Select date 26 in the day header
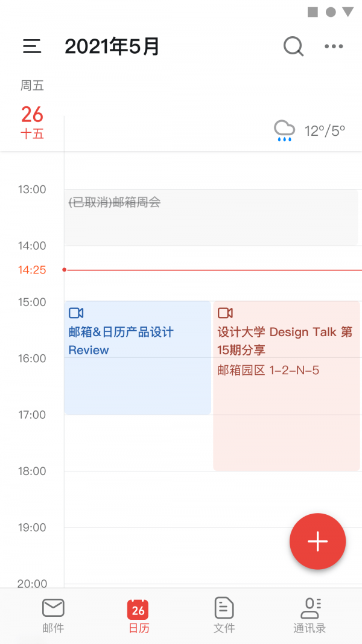This screenshot has height=644, width=362. coord(32,115)
